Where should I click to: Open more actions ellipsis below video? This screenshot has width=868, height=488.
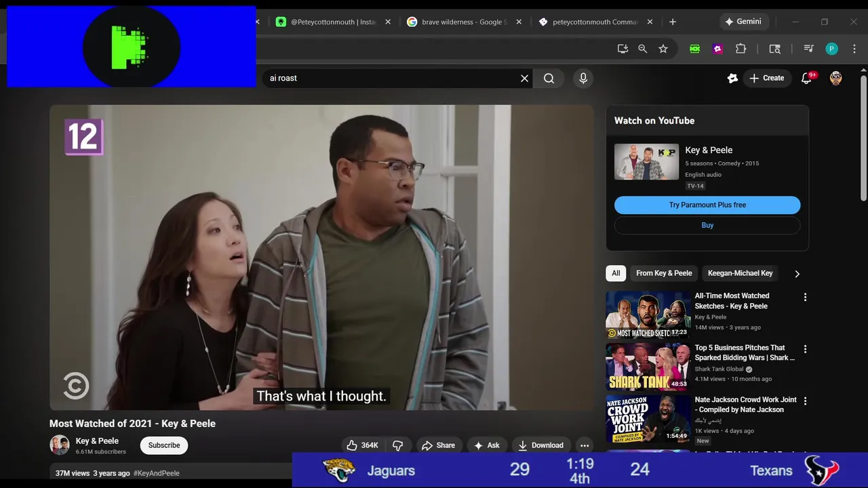point(585,445)
